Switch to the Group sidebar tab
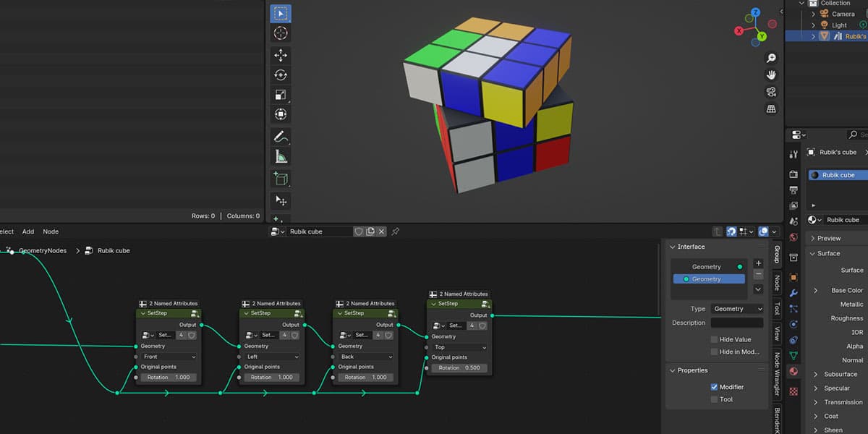 click(778, 254)
